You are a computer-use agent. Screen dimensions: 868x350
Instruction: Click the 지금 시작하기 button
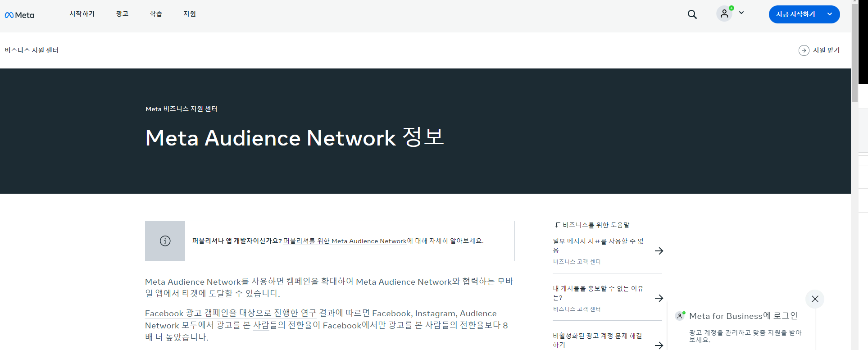click(804, 14)
